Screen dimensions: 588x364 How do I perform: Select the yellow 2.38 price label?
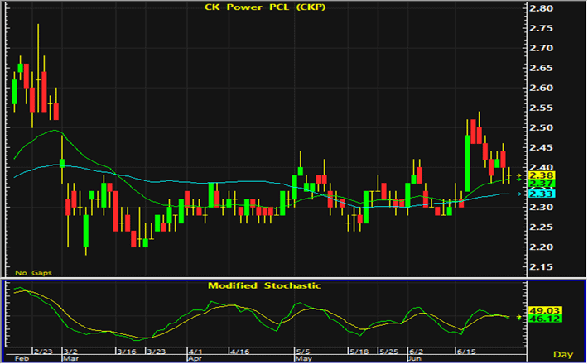pos(541,175)
